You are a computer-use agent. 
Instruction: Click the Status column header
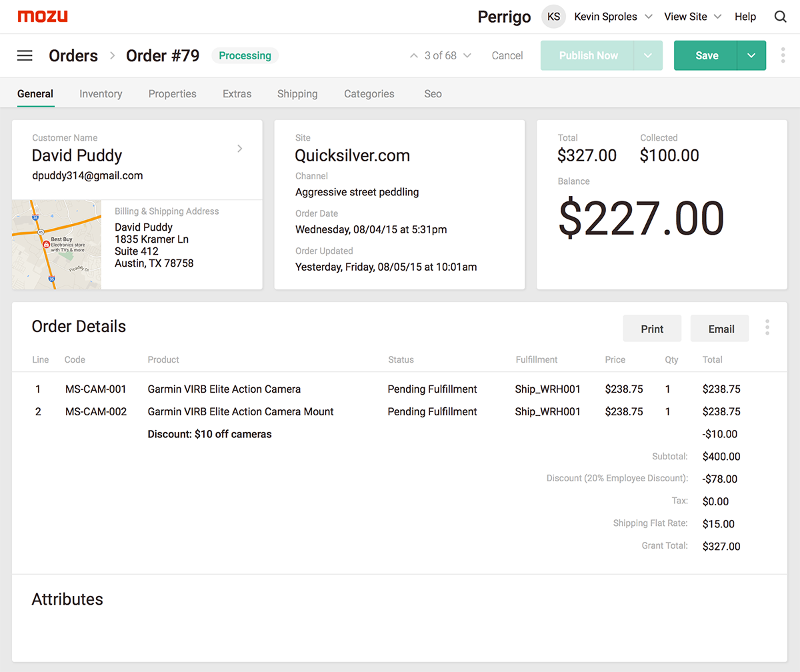pos(401,359)
